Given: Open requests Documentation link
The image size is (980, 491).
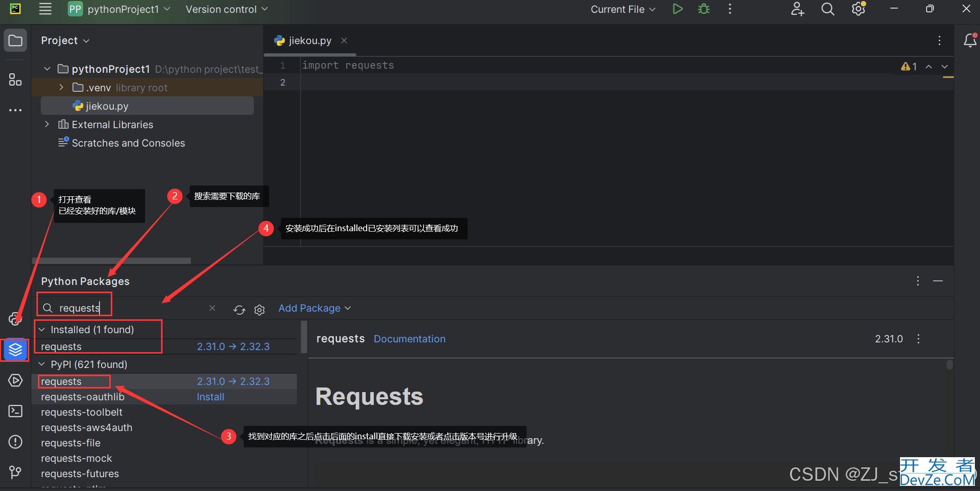Looking at the screenshot, I should 409,339.
